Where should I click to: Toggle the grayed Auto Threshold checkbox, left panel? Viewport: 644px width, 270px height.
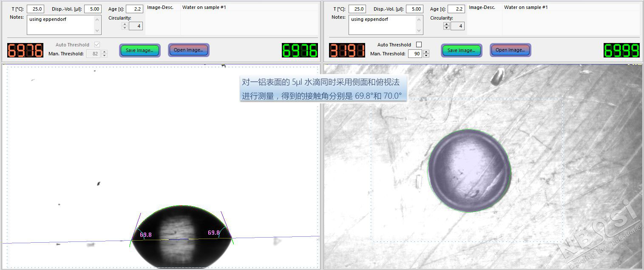(97, 45)
